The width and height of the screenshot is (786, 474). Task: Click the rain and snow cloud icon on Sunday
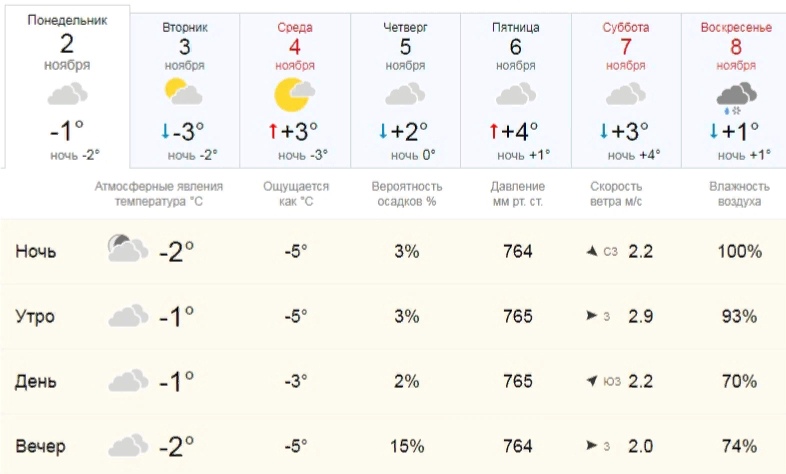pos(736,98)
